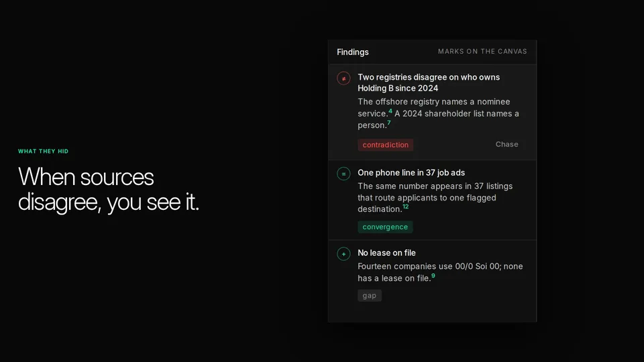
Task: Click the Fourteen companies description text
Action: pyautogui.click(x=440, y=272)
